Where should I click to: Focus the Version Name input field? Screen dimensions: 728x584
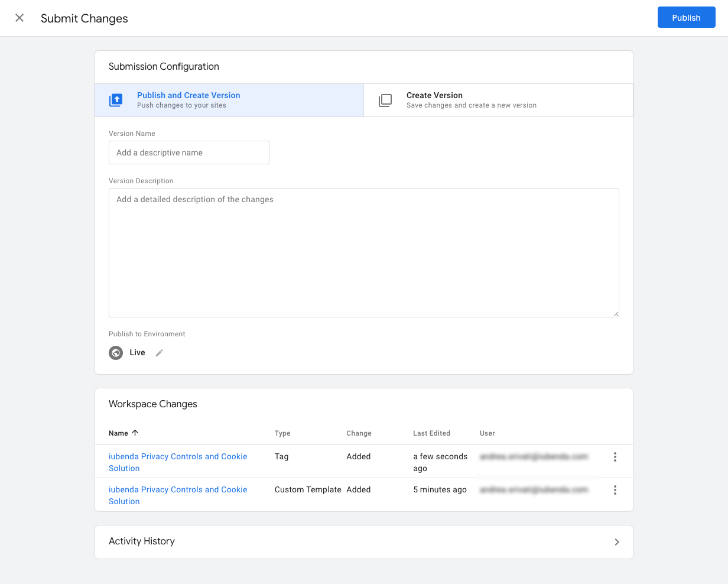pyautogui.click(x=188, y=153)
